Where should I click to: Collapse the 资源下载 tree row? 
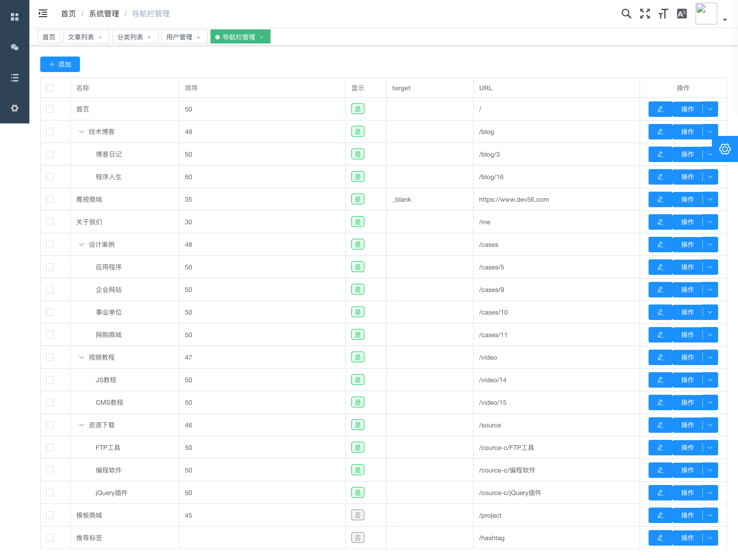[81, 425]
